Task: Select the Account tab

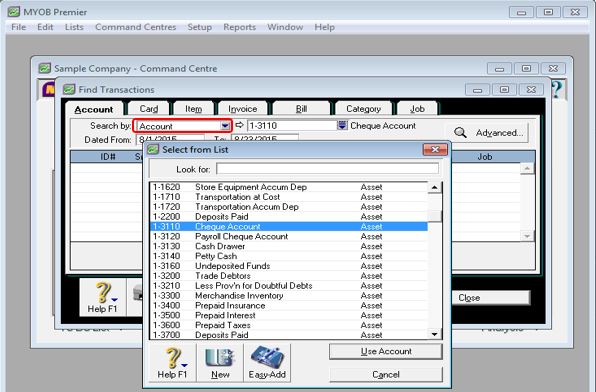Action: (94, 109)
